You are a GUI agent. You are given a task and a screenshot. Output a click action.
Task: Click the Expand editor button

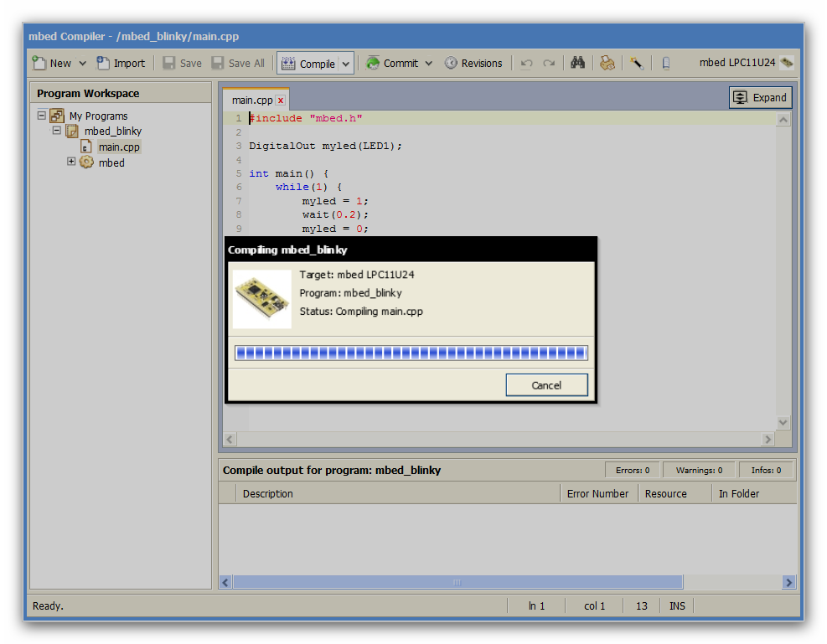click(761, 97)
